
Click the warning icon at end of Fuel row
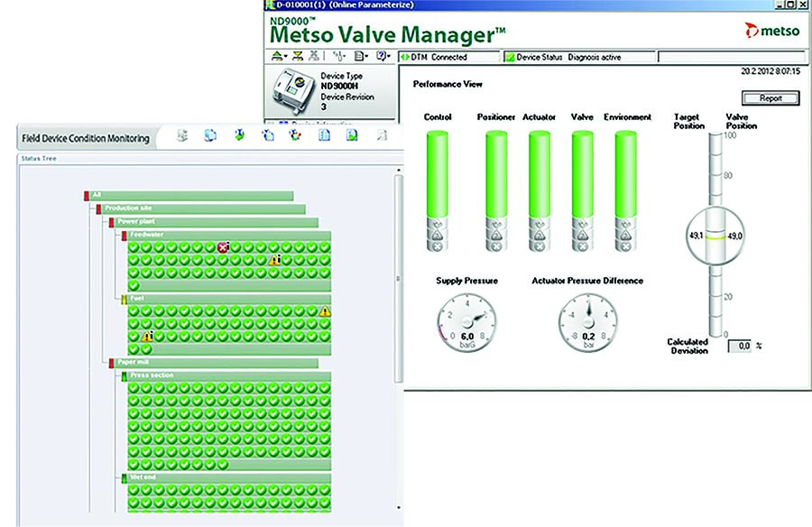click(x=325, y=310)
